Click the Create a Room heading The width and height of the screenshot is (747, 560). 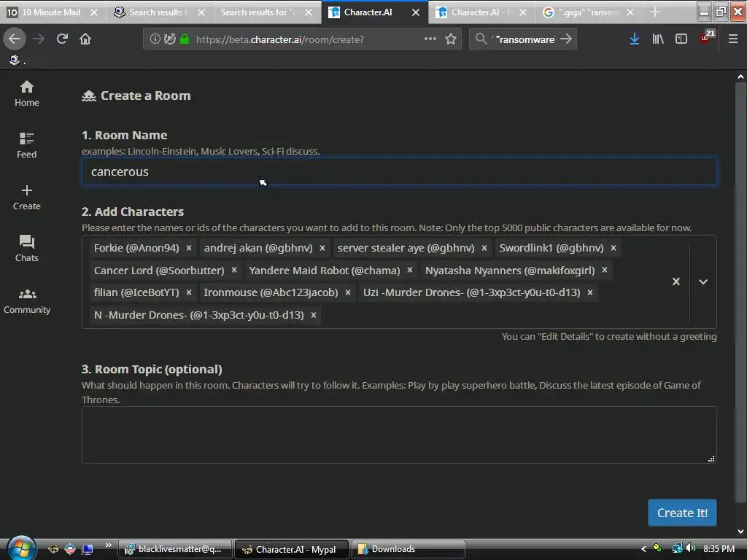[x=145, y=96]
